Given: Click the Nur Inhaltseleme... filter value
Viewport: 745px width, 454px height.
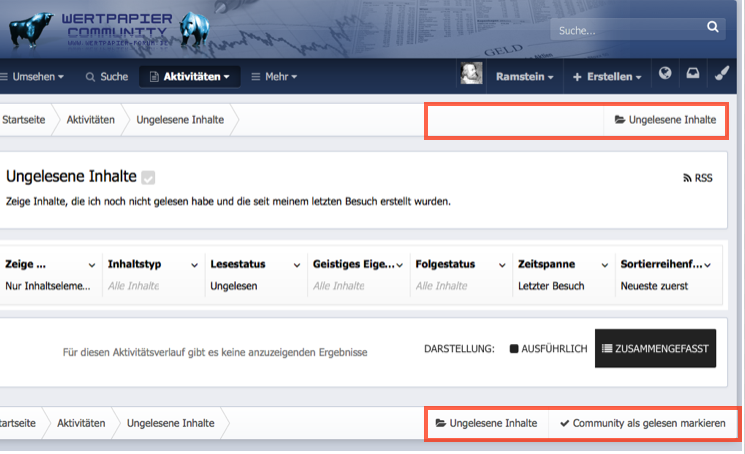Looking at the screenshot, I should 48,286.
